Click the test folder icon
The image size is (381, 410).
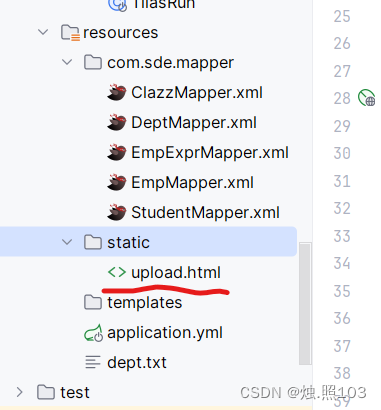[x=46, y=392]
